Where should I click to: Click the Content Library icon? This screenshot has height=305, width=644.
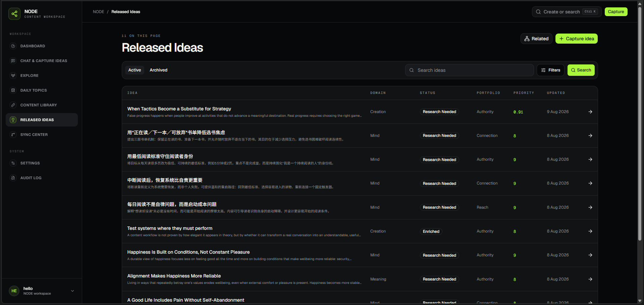13,105
